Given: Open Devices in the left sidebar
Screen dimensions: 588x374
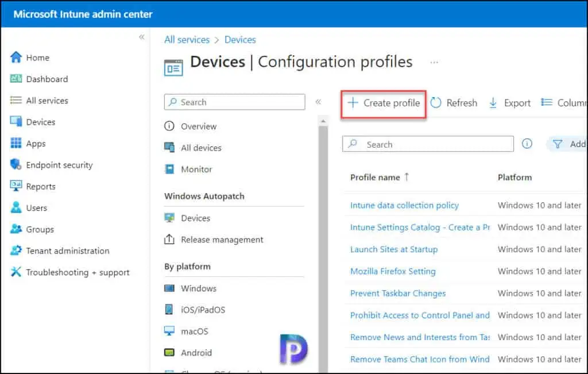Looking at the screenshot, I should (x=41, y=122).
